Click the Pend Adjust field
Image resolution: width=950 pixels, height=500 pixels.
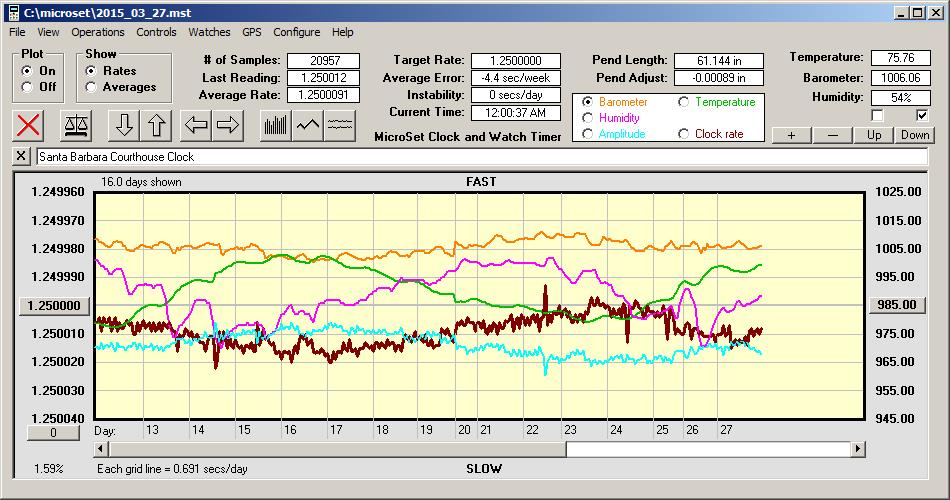coord(719,78)
